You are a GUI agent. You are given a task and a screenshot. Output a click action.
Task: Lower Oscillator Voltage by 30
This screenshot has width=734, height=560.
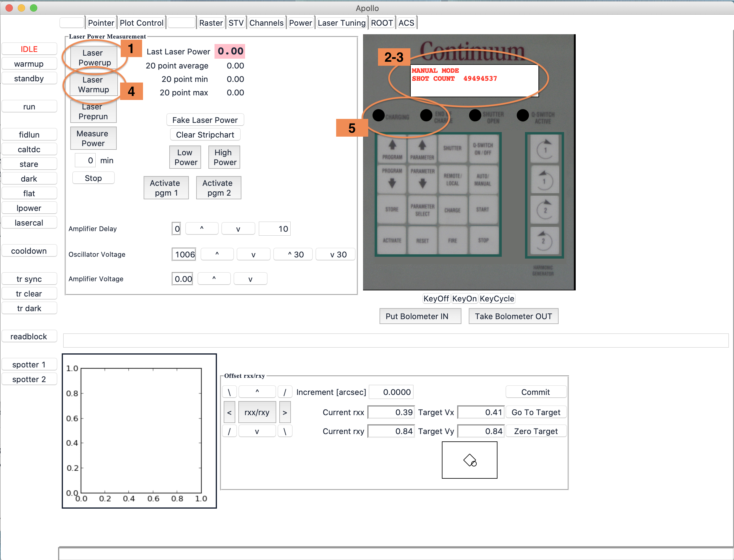point(336,254)
